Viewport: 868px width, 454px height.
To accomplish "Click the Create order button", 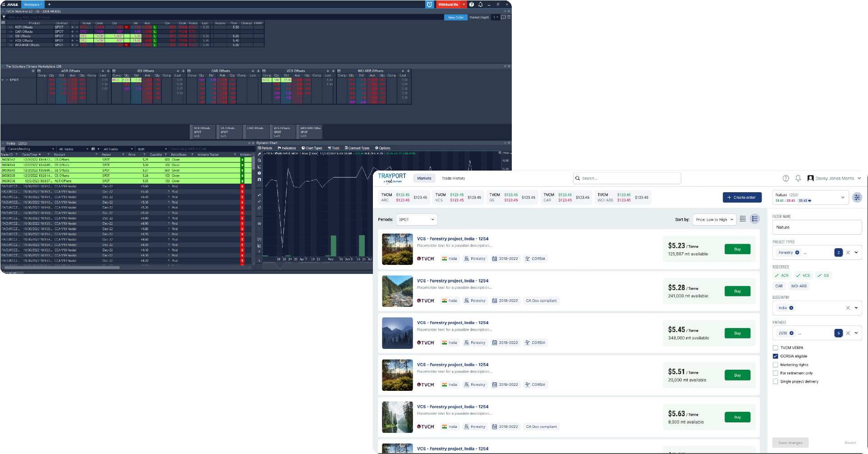I will [742, 197].
